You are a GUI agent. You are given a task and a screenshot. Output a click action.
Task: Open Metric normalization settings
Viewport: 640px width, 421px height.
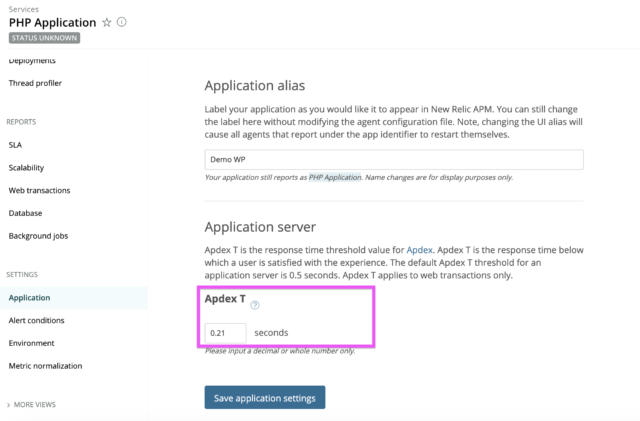pyautogui.click(x=45, y=366)
